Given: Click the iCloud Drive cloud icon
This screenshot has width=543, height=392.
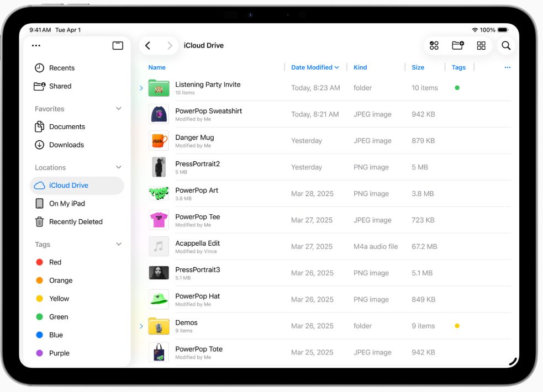Looking at the screenshot, I should point(39,186).
